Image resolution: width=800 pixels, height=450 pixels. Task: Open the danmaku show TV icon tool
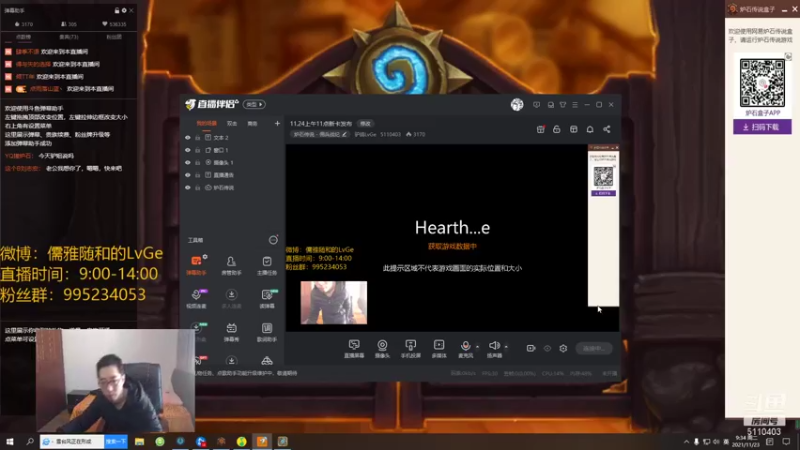231,332
